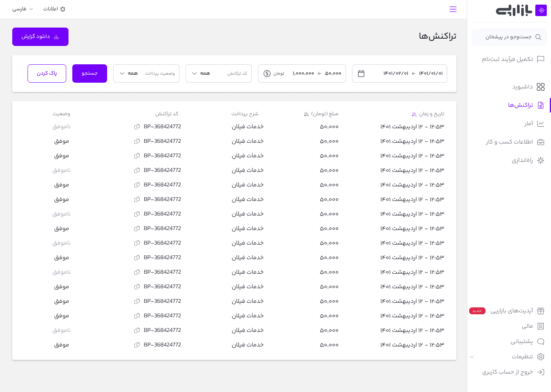Click the کد تراکنش column header
This screenshot has height=392, width=551.
167,114
